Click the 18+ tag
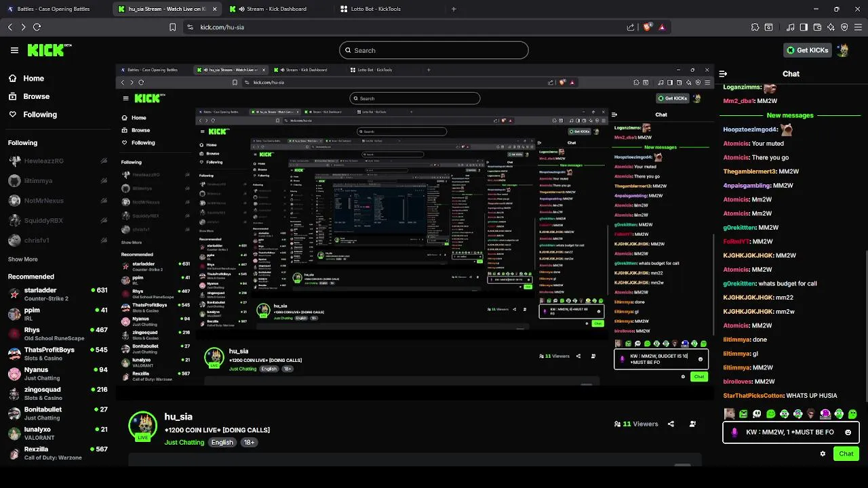This screenshot has height=488, width=868. pos(250,443)
